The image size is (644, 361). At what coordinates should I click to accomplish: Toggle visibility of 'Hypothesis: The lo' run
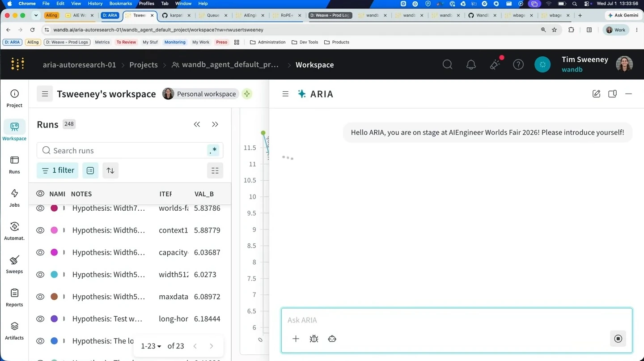(40, 341)
